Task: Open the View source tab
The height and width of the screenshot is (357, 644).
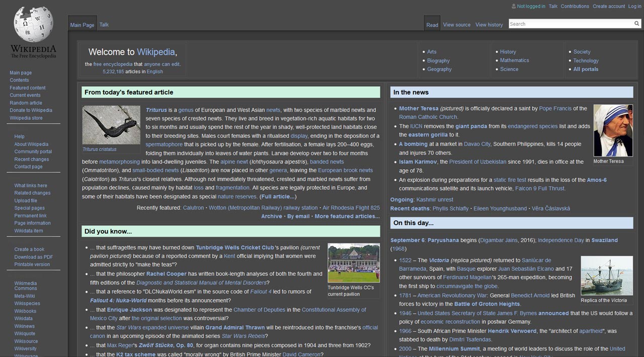Action: pos(457,25)
